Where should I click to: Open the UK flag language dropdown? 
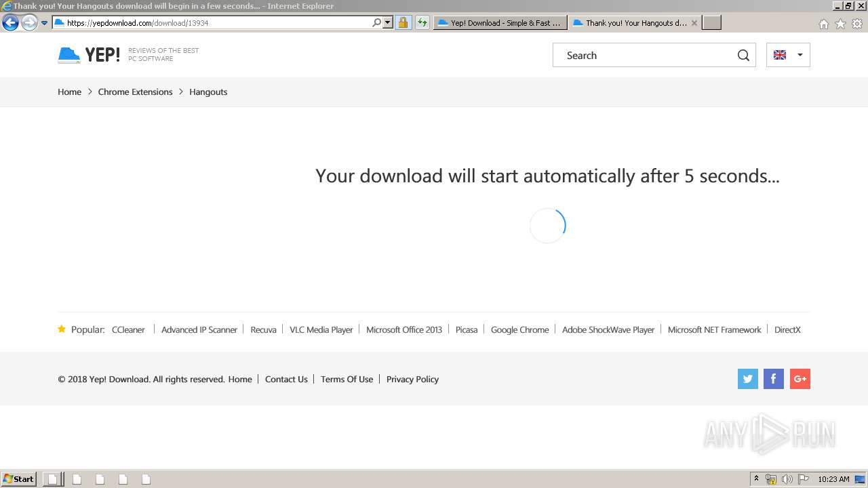point(788,55)
